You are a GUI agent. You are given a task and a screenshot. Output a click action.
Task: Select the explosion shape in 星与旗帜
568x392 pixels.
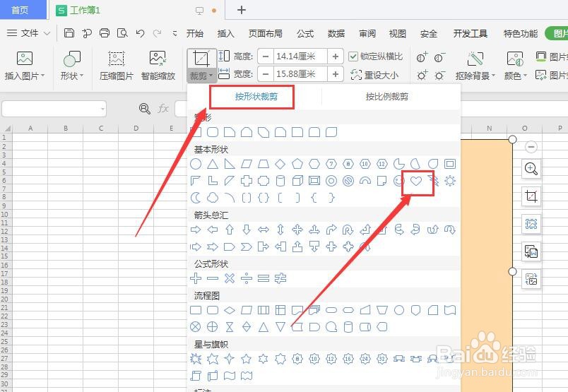pyautogui.click(x=196, y=359)
